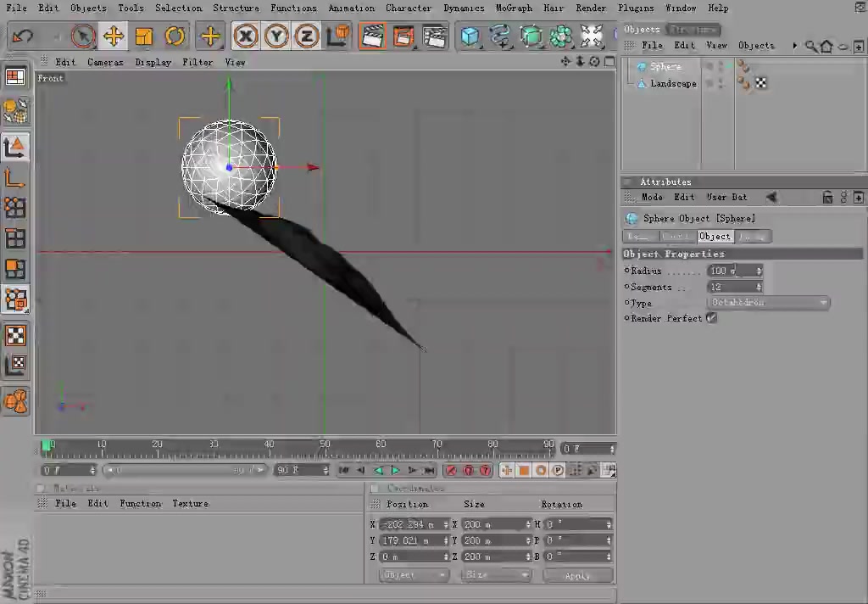868x604 pixels.
Task: Open the Size dropdown in Coordinates panel
Action: click(496, 575)
